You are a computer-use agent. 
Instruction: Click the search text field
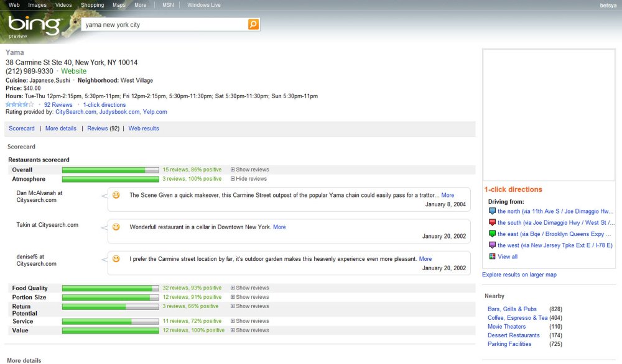pos(165,25)
